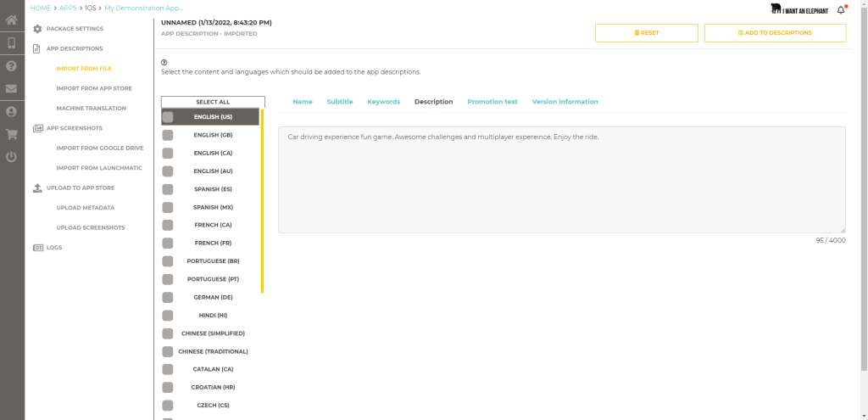
Task: Click the App Screenshots image icon
Action: pyautogui.click(x=37, y=128)
